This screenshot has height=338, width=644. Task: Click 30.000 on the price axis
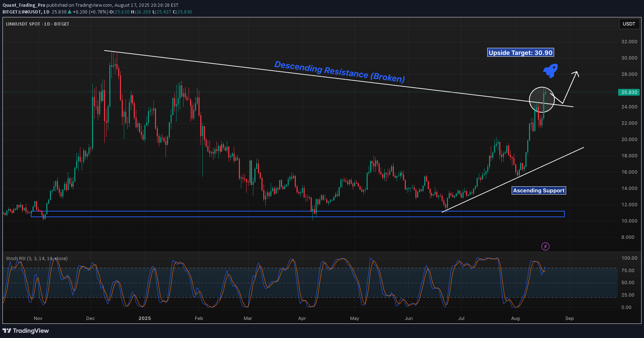pos(629,58)
